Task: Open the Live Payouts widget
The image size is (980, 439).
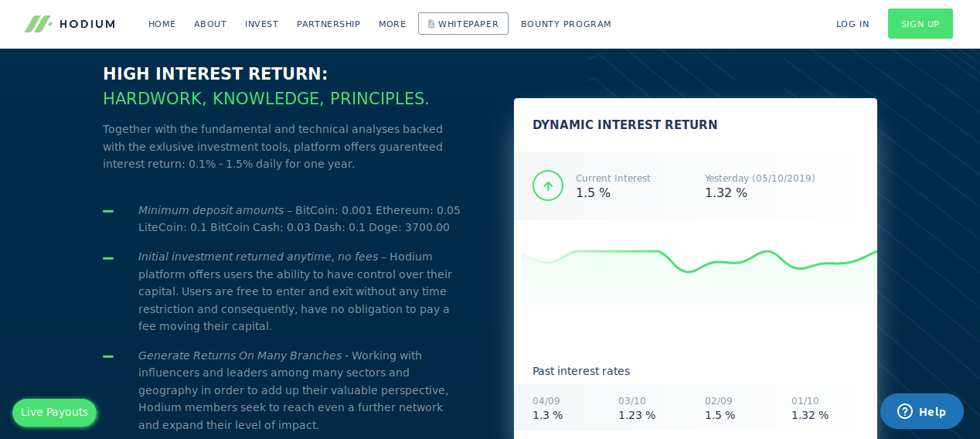Action: pyautogui.click(x=54, y=412)
